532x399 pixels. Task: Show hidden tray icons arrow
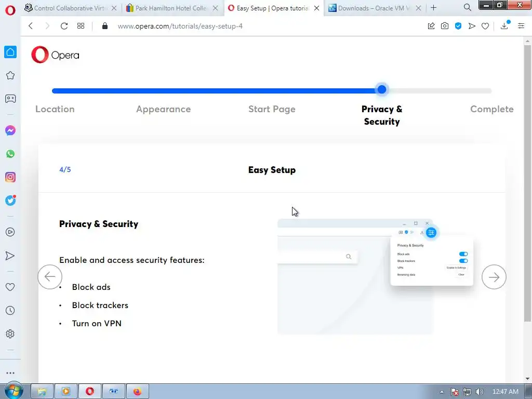click(x=442, y=392)
